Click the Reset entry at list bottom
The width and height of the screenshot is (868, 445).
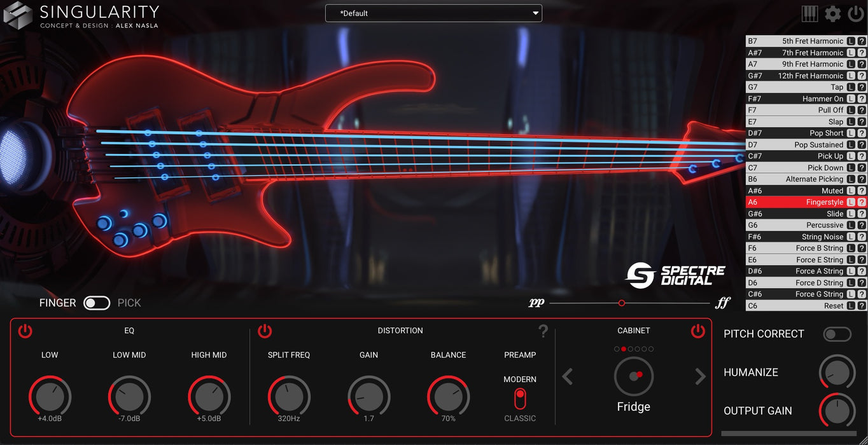[x=802, y=305]
